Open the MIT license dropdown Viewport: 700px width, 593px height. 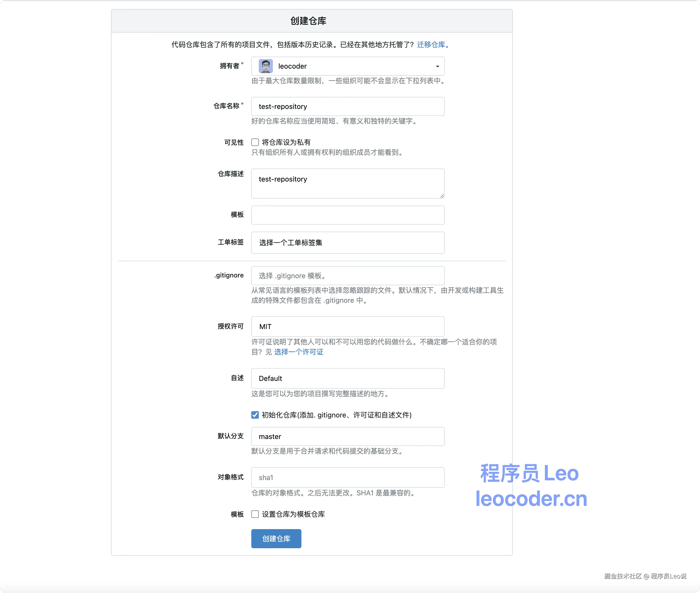tap(347, 326)
